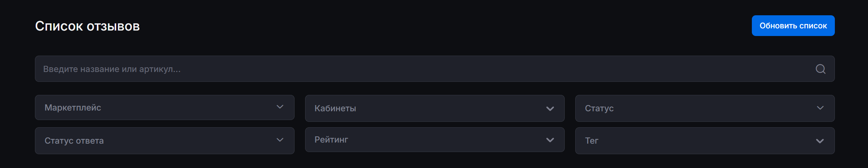Expand the Кабинеты filter dropdown
This screenshot has width=868, height=168.
435,108
